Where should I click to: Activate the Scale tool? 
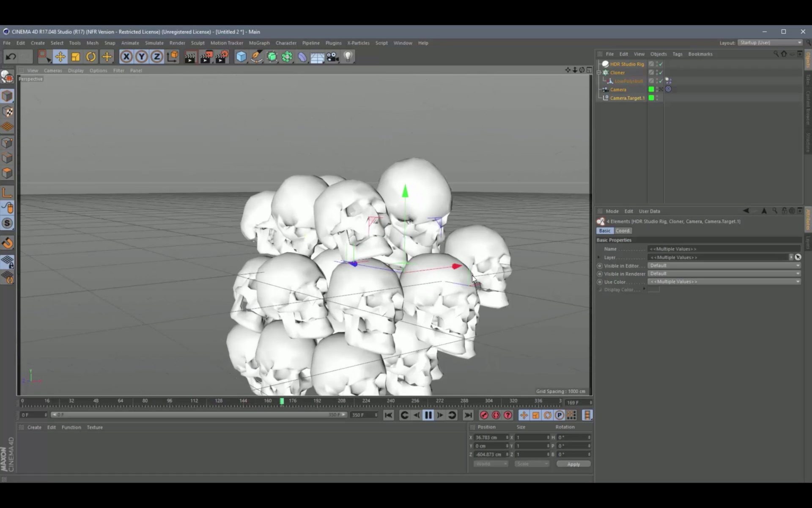(x=76, y=57)
